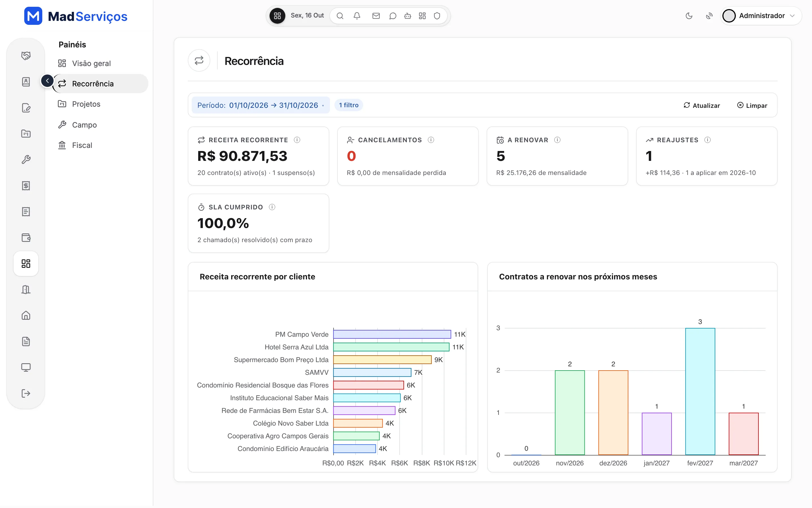Screen dimensions: 812x508
Task: Collapse the sidebar with arrow button
Action: 47,81
